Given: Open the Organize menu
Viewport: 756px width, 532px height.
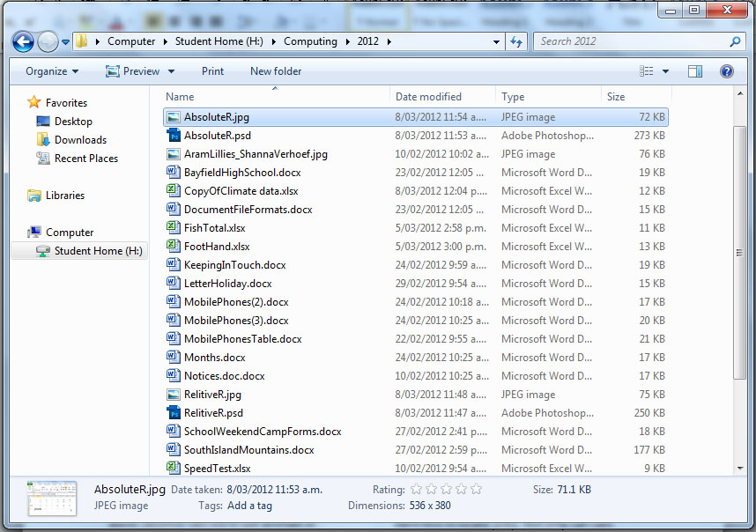Looking at the screenshot, I should (x=52, y=71).
